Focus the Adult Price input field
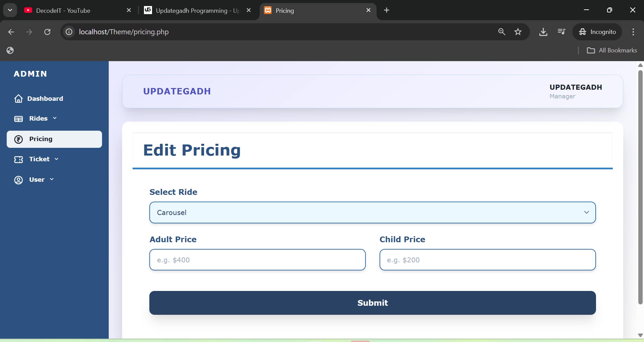644x342 pixels. coord(257,260)
